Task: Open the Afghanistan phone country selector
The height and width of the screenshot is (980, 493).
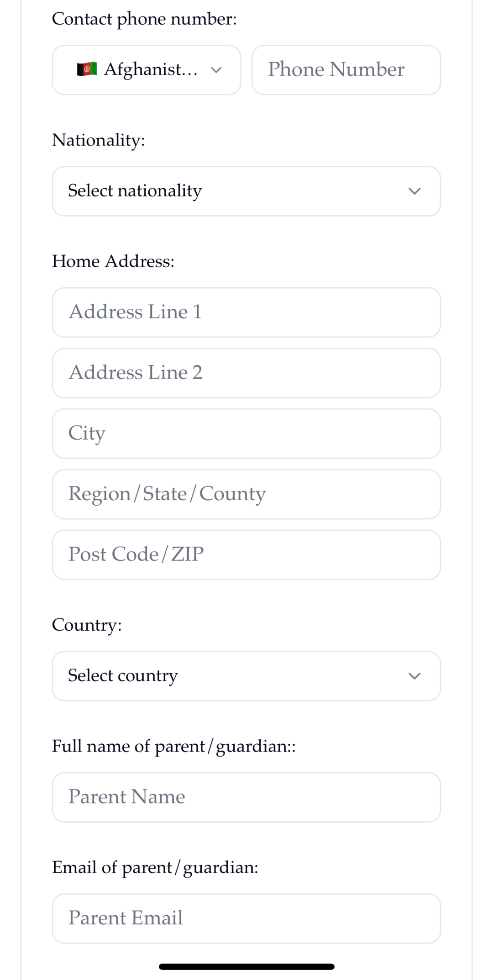Action: [x=146, y=70]
